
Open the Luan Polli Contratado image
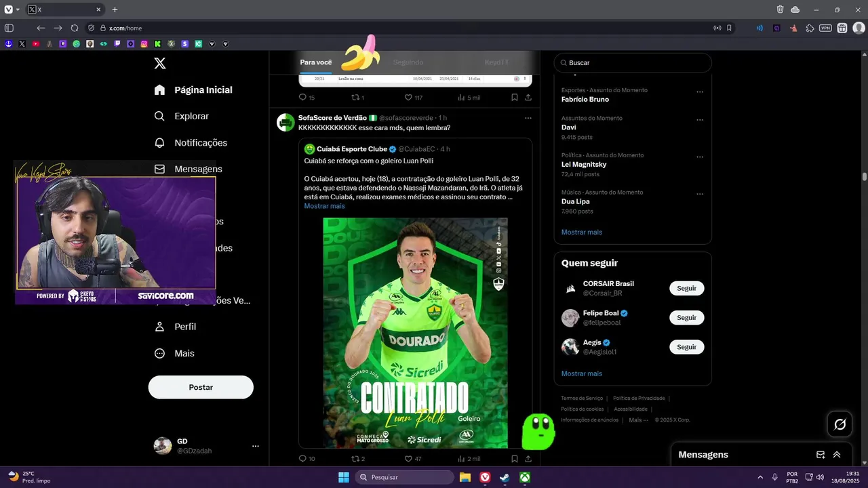point(415,333)
